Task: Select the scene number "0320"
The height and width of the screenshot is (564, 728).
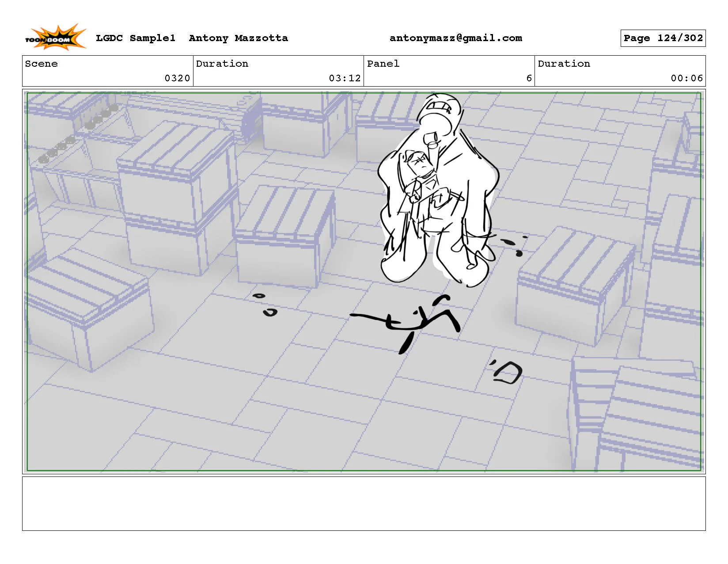Action: (x=177, y=78)
